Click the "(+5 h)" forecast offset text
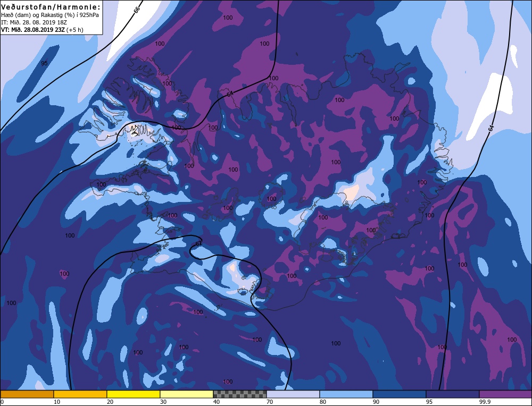Screen dimensions: 532x406 pyautogui.click(x=74, y=30)
